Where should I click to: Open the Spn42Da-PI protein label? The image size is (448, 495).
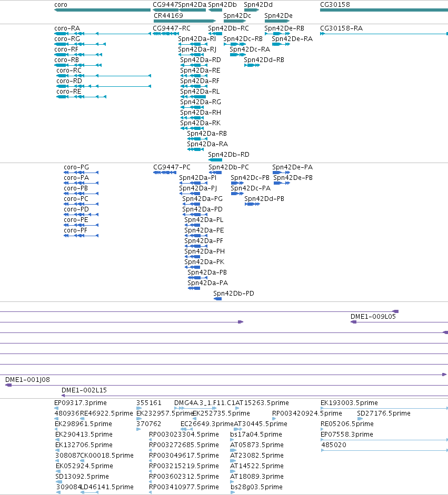198,178
